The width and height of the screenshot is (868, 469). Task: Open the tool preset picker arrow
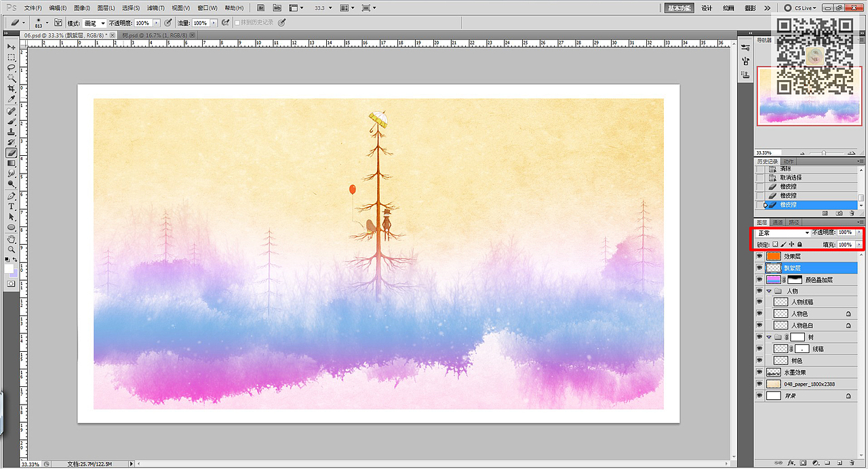tap(23, 22)
